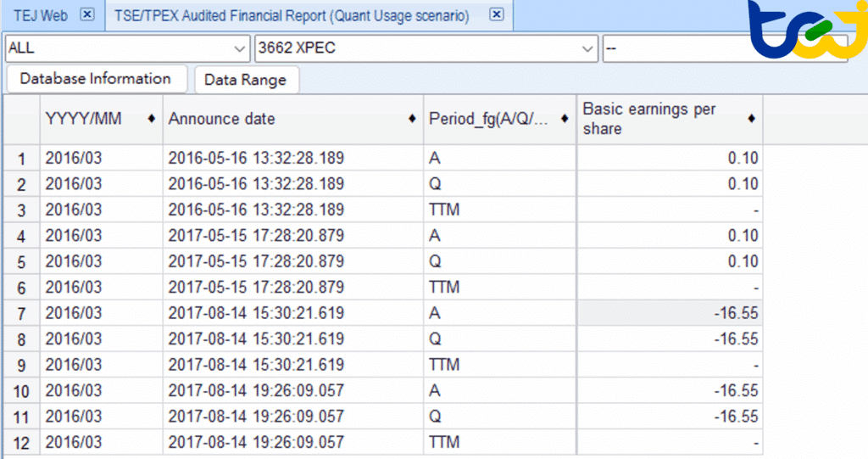Sort by YYYY/MM column sort icon
Screen dimensions: 868x459
[151, 119]
